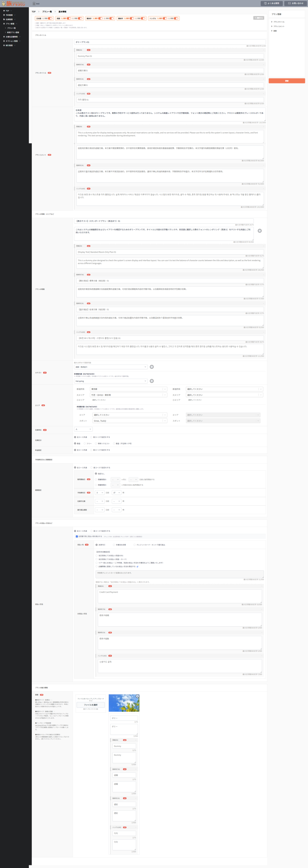Open the 東京都 prefecture dropdown
This screenshot has height=868, width=308.
pyautogui.click(x=128, y=389)
